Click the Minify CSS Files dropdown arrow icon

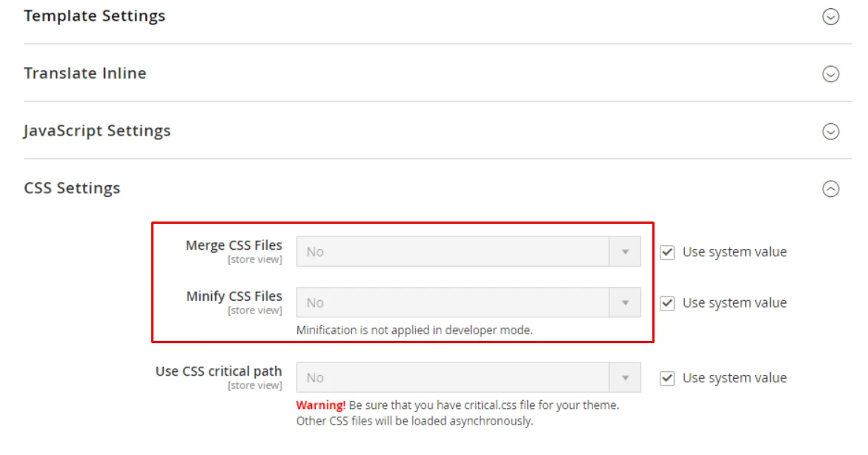pos(625,302)
